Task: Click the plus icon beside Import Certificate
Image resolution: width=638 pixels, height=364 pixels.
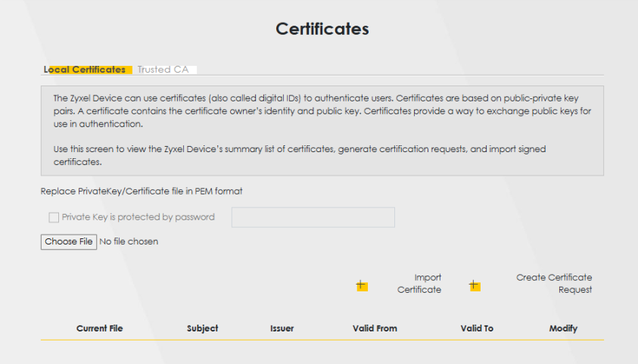Action: click(x=361, y=285)
